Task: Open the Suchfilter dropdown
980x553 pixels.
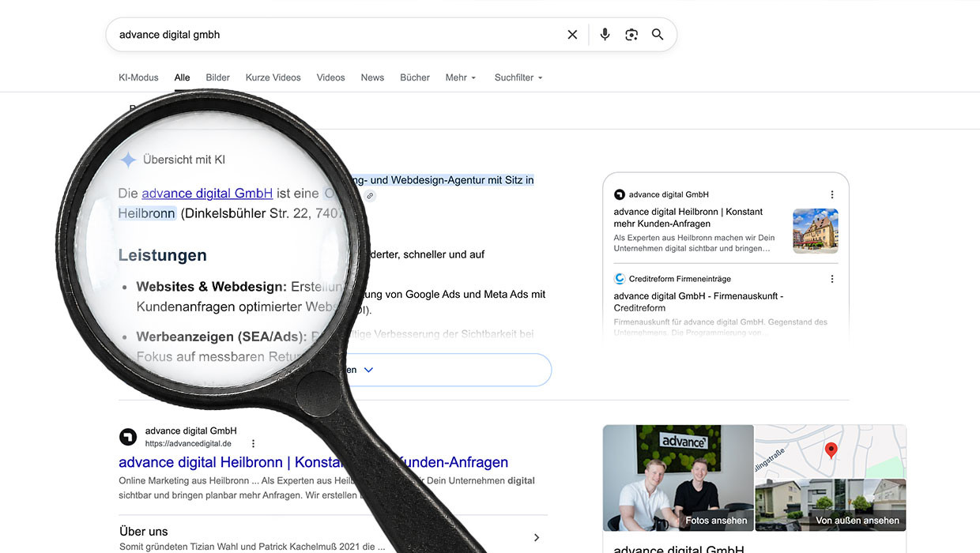Action: [519, 77]
